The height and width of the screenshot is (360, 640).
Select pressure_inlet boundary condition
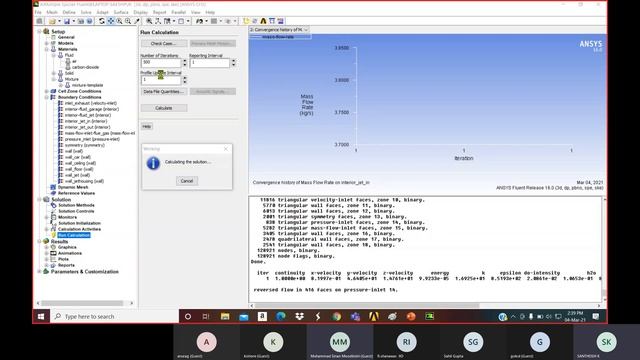tap(92, 139)
